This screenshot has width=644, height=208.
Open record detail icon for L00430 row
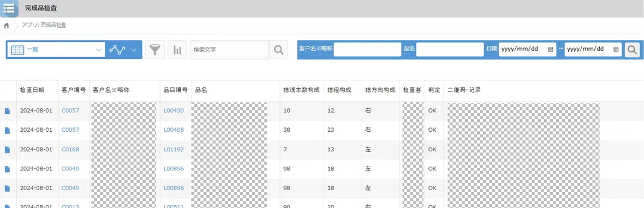pyautogui.click(x=7, y=111)
